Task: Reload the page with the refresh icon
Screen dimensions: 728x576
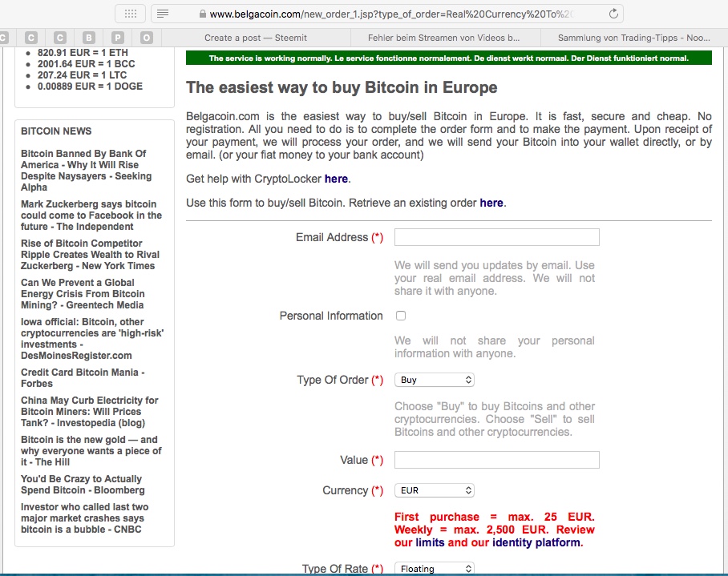Action: point(613,14)
